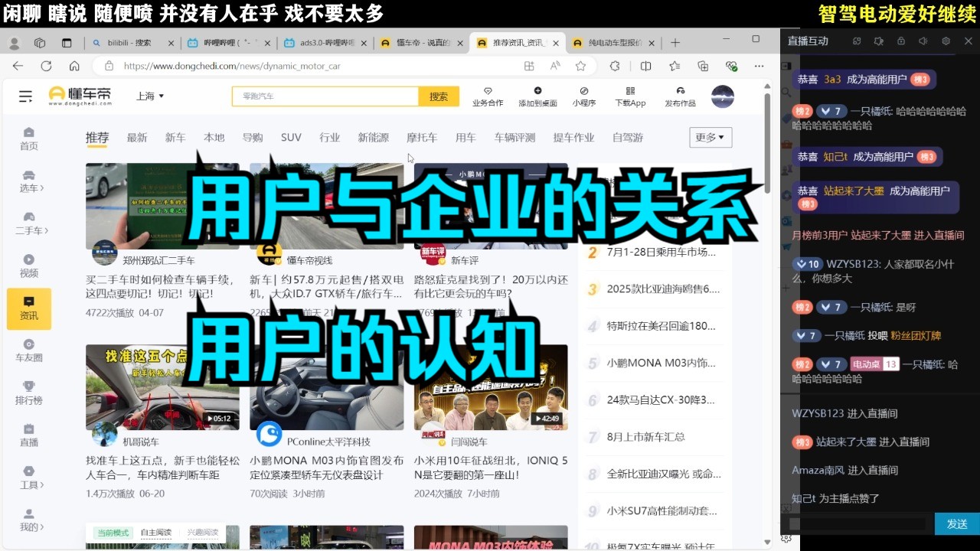Select 资讯 in the left sidebar
This screenshot has width=980, height=551.
click(29, 308)
